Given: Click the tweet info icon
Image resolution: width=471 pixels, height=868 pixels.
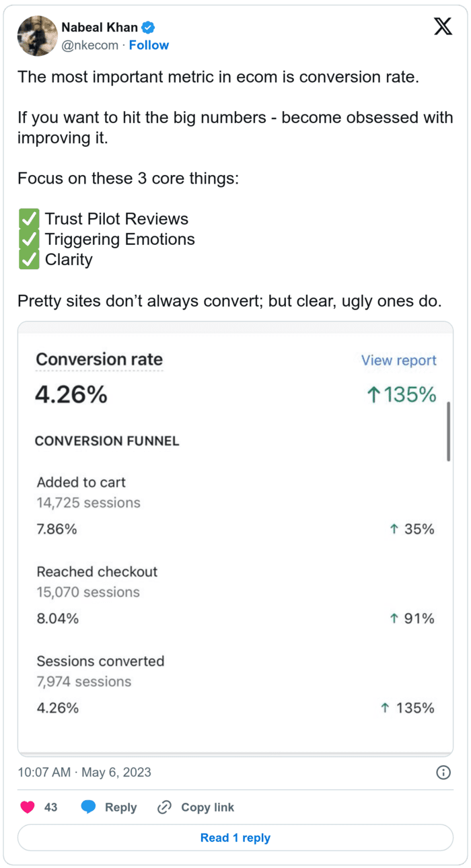Looking at the screenshot, I should [x=443, y=772].
